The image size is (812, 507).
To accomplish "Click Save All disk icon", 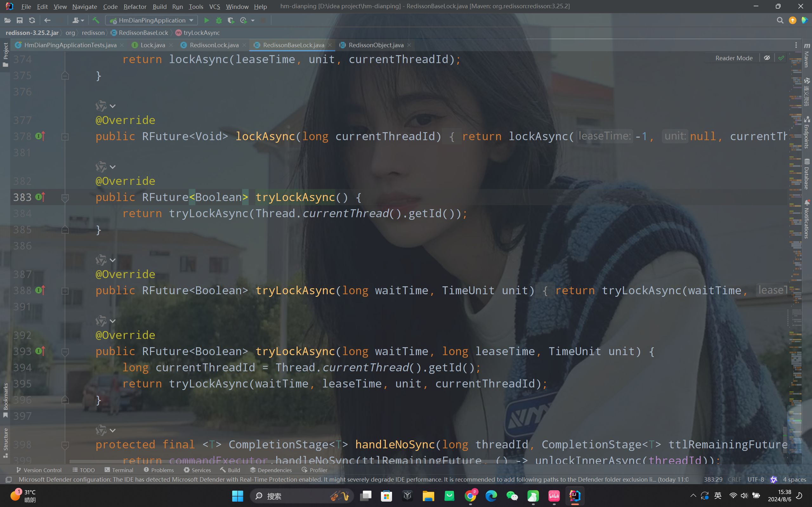I will coord(20,21).
